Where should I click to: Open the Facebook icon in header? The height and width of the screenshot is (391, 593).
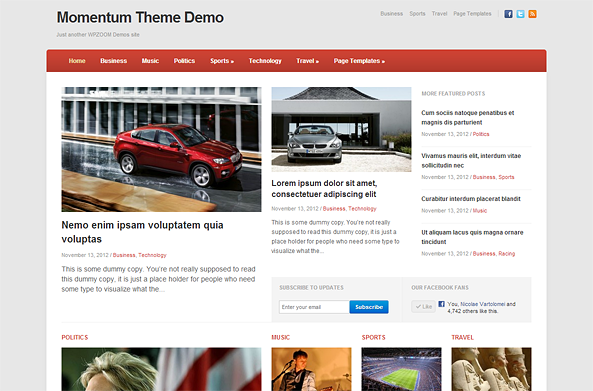click(508, 14)
